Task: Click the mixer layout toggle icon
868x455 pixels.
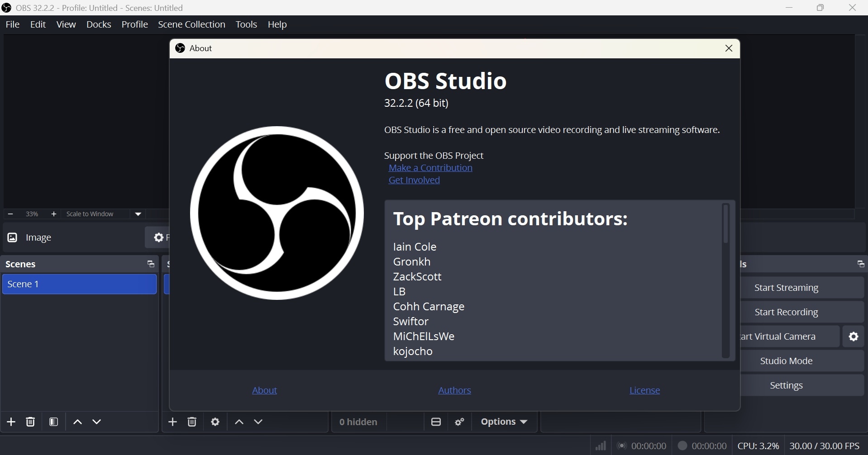Action: (x=436, y=422)
